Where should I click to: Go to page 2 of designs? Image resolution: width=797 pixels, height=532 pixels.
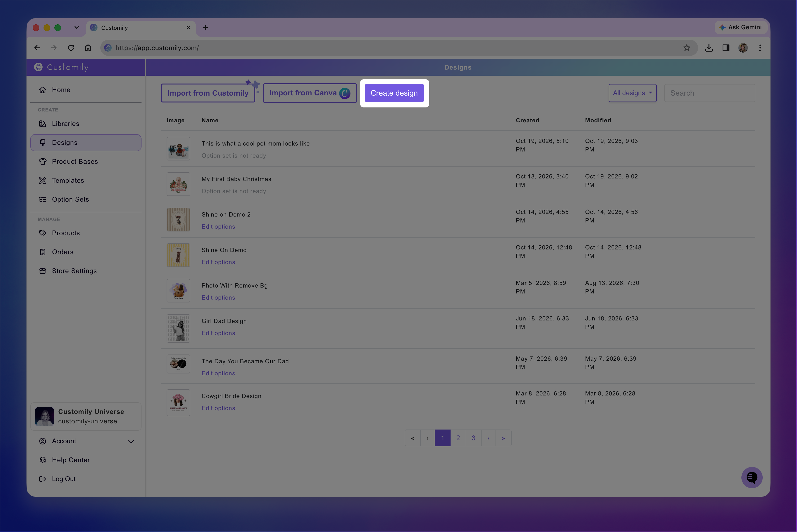click(x=458, y=438)
